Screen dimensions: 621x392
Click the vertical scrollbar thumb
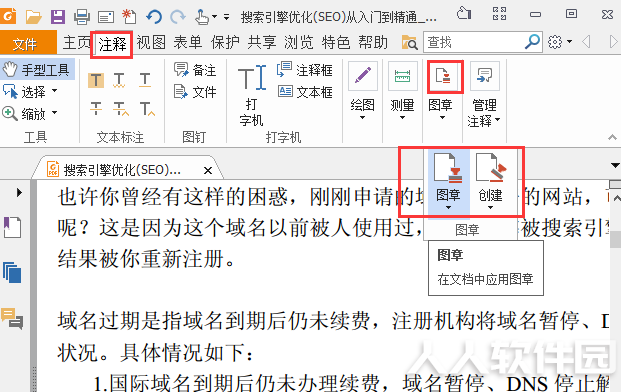click(615, 239)
